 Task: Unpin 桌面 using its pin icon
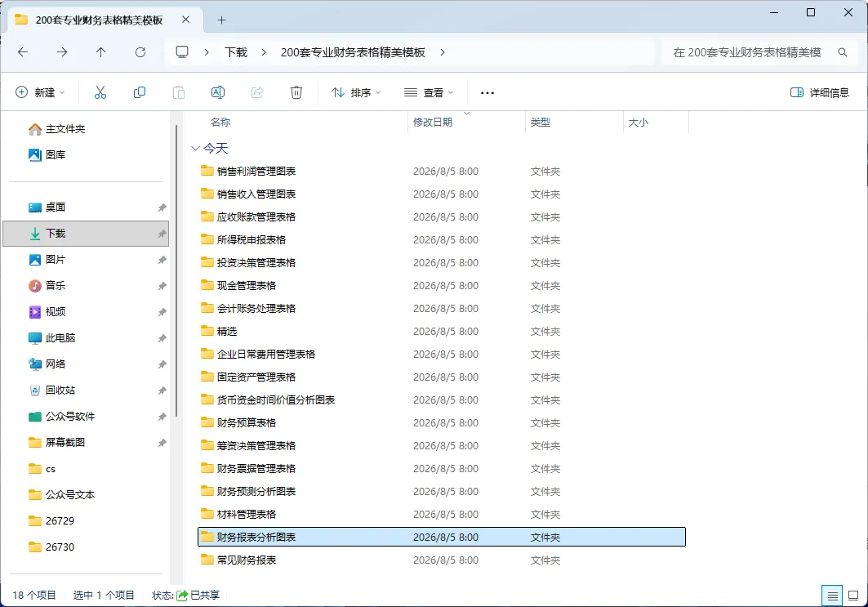[162, 208]
